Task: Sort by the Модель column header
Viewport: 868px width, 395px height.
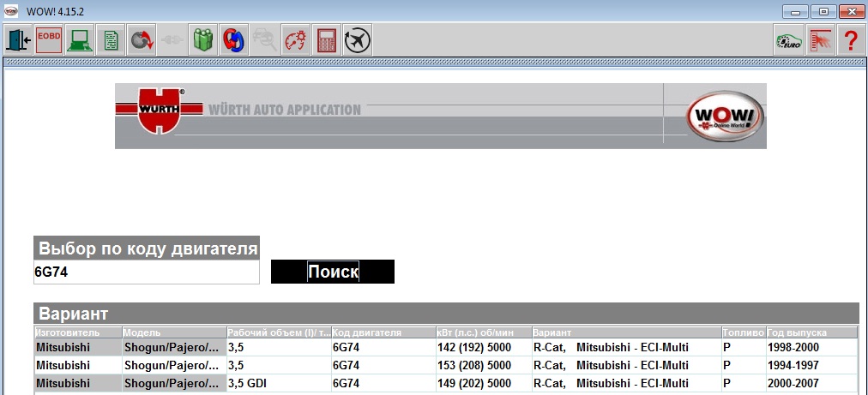Action: coord(174,332)
